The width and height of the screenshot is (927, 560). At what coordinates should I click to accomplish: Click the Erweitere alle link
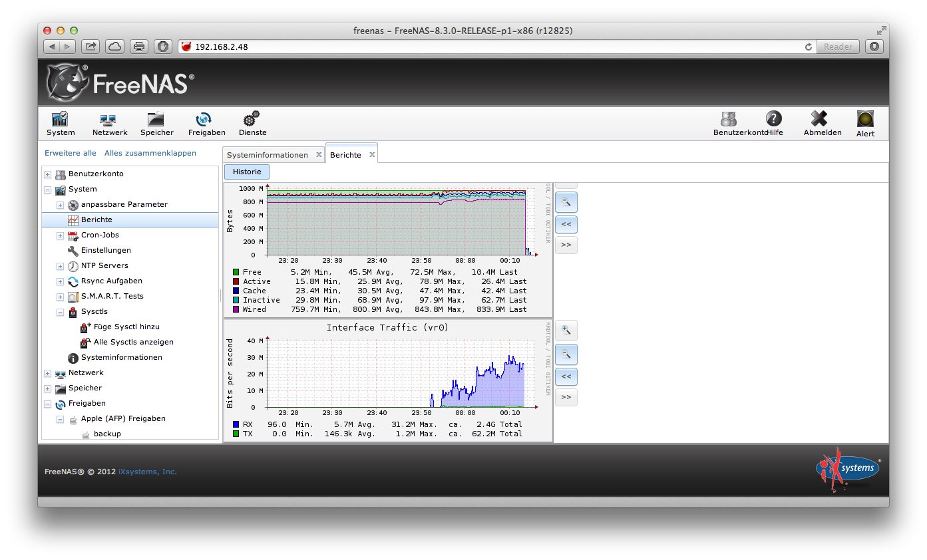(x=70, y=153)
